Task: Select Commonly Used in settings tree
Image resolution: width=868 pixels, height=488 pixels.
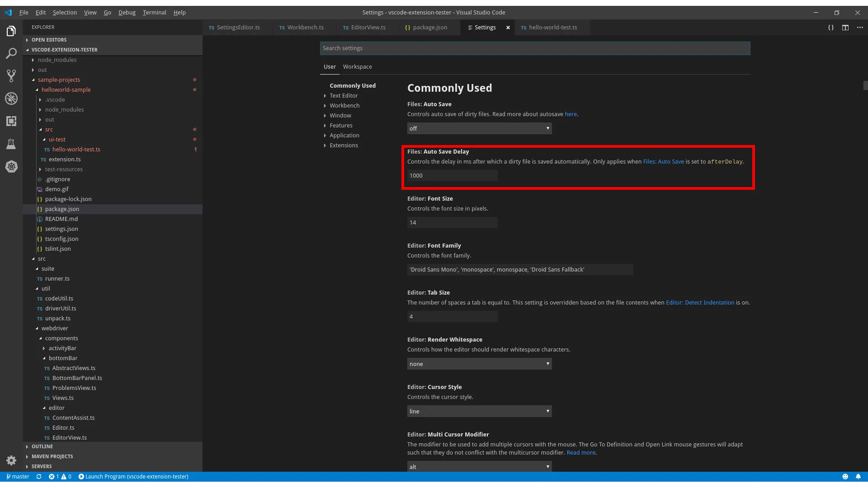Action: pyautogui.click(x=353, y=86)
